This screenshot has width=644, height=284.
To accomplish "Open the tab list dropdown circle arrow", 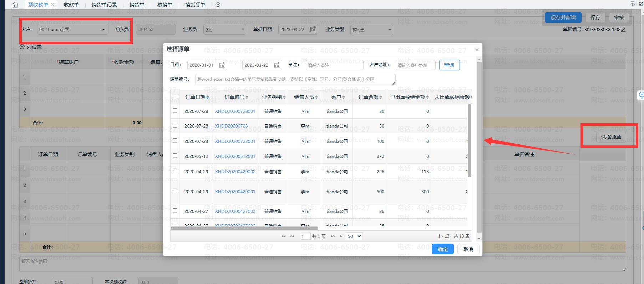I will click(218, 5).
